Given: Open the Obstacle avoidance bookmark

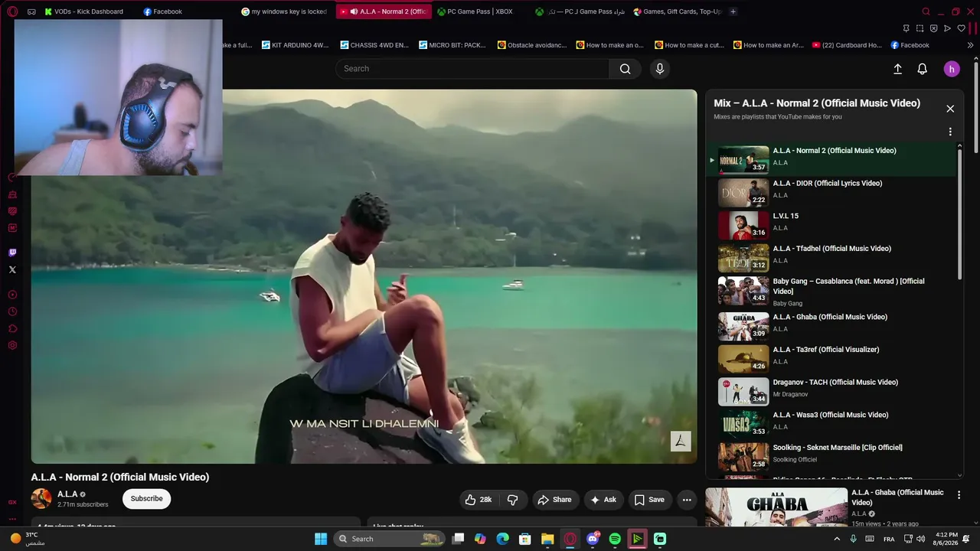Looking at the screenshot, I should pyautogui.click(x=531, y=45).
